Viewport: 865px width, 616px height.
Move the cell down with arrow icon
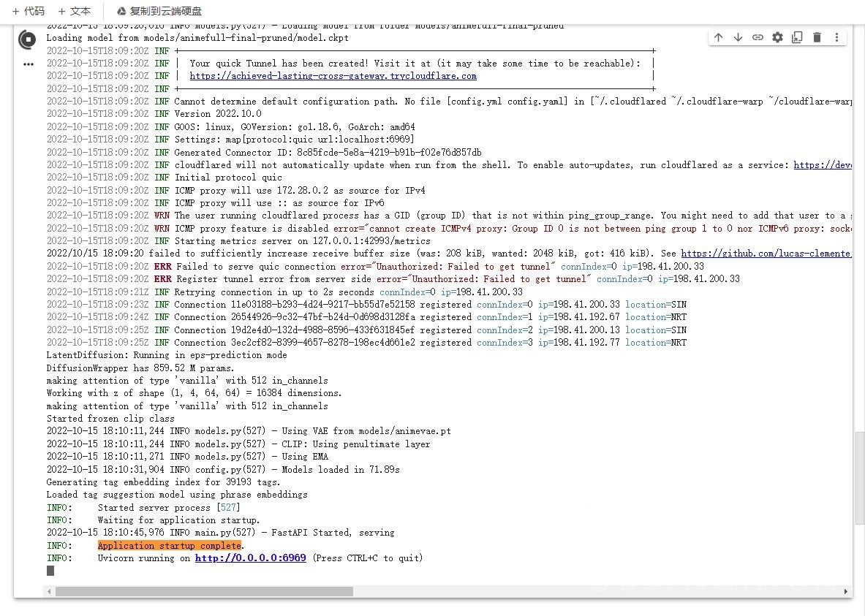click(738, 37)
